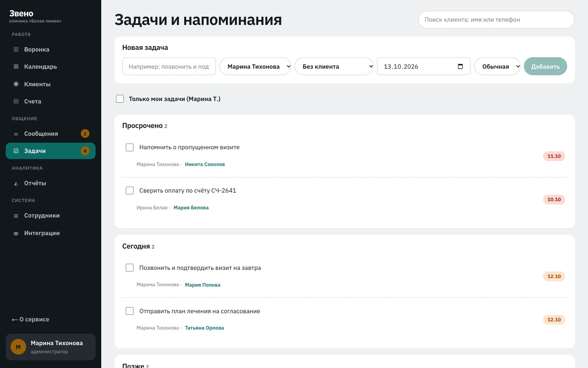Viewport: 588px width, 368px height.
Task: Open client link Никита Соколов
Action: coord(205,164)
